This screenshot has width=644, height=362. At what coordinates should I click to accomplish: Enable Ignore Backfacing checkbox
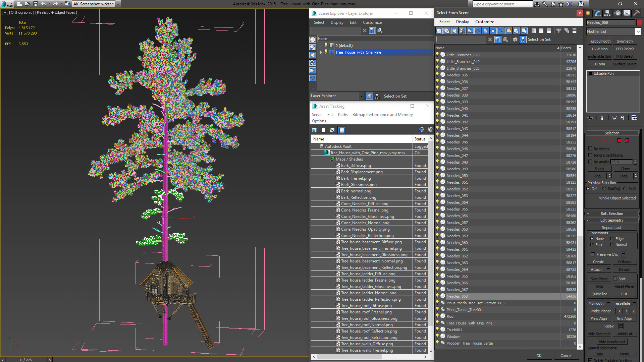[x=590, y=155]
